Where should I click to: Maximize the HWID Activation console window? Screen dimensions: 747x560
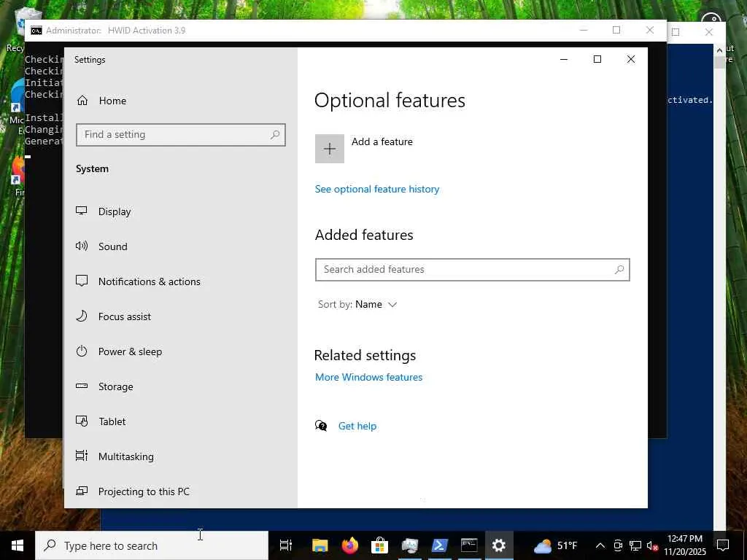coord(616,30)
